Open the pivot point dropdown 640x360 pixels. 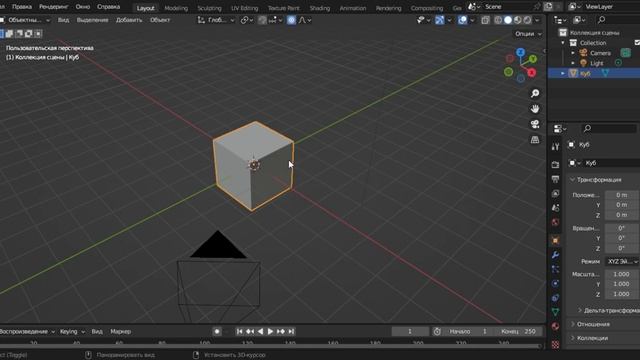(x=247, y=20)
